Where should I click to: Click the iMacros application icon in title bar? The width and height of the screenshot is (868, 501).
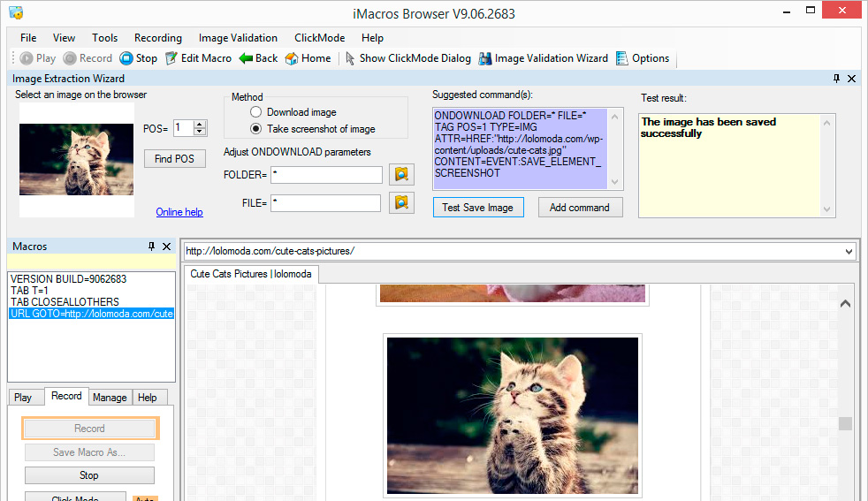16,12
